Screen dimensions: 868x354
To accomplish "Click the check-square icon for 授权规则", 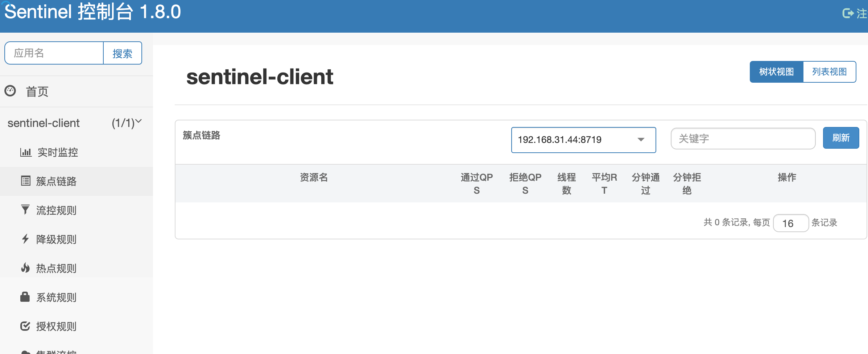I will point(25,326).
